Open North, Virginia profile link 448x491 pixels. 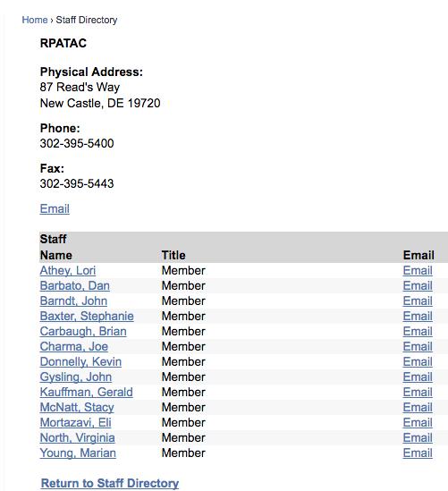77,437
